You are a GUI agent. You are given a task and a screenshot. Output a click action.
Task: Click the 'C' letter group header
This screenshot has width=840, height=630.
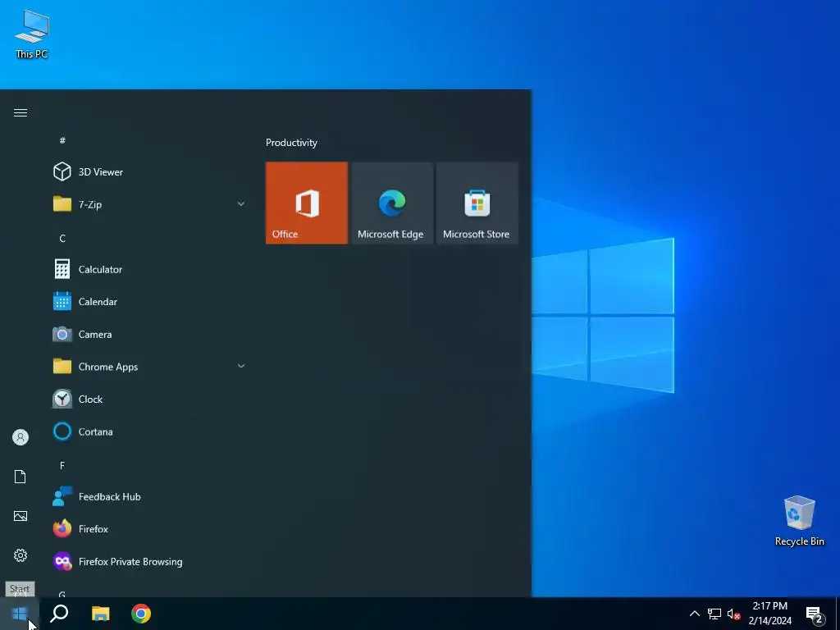[x=62, y=239]
